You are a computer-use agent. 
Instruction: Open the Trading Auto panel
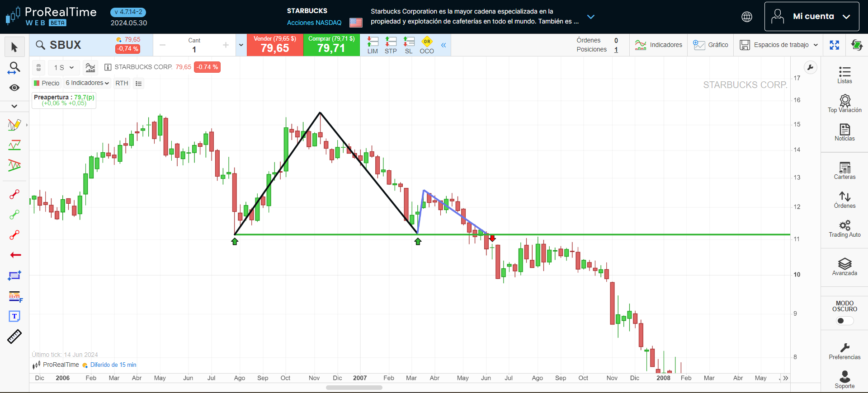pos(844,229)
